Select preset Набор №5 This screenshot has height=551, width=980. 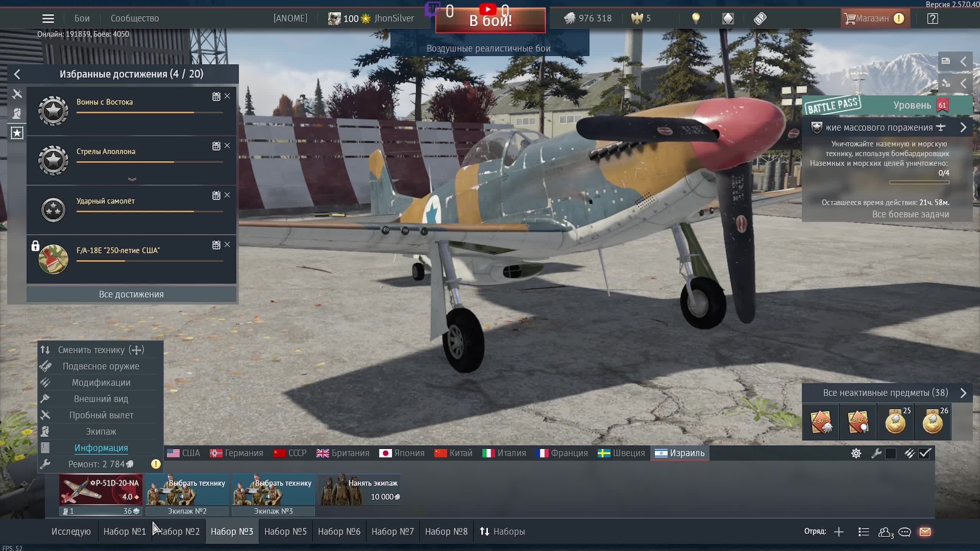pos(286,532)
